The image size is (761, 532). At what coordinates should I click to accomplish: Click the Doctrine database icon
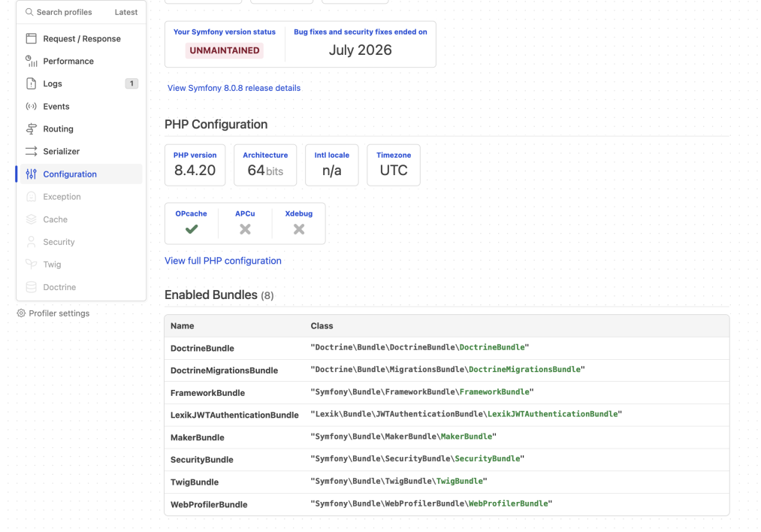(x=31, y=287)
